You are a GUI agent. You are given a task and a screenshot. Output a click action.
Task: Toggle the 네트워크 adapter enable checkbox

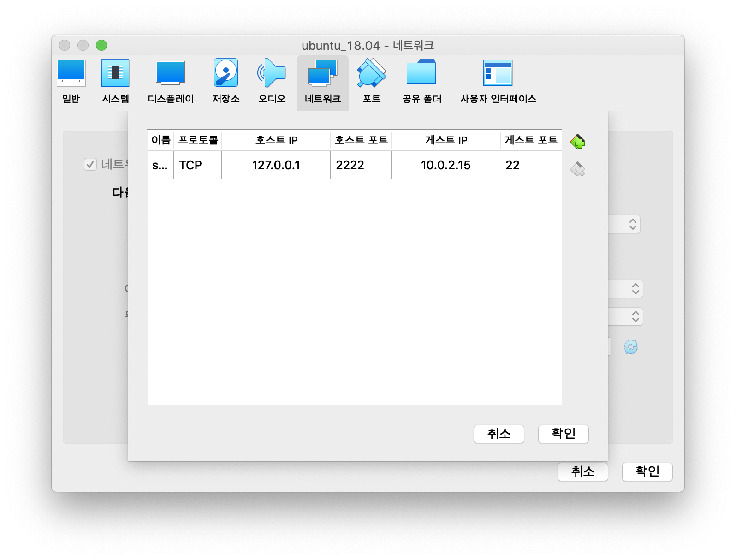[x=90, y=164]
